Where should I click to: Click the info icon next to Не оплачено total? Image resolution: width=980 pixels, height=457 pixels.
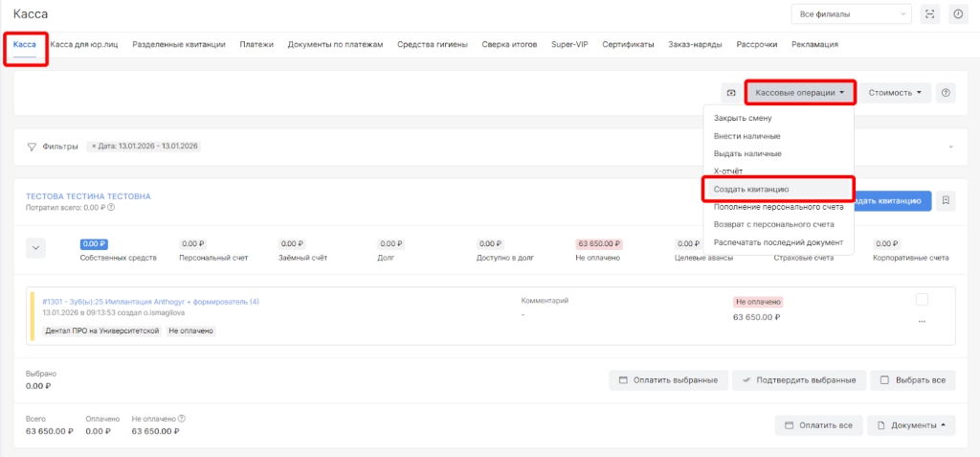coord(182,418)
